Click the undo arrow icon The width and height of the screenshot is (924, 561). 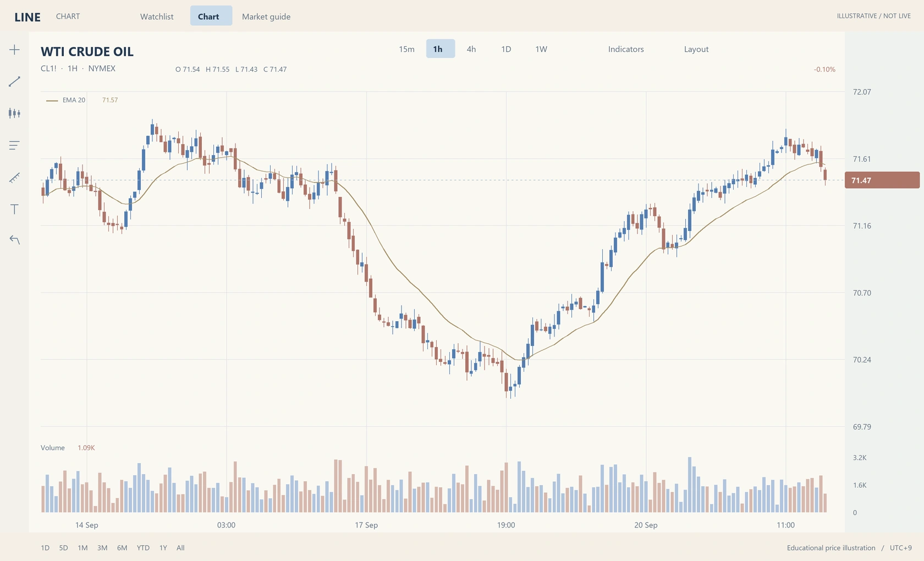coord(14,240)
